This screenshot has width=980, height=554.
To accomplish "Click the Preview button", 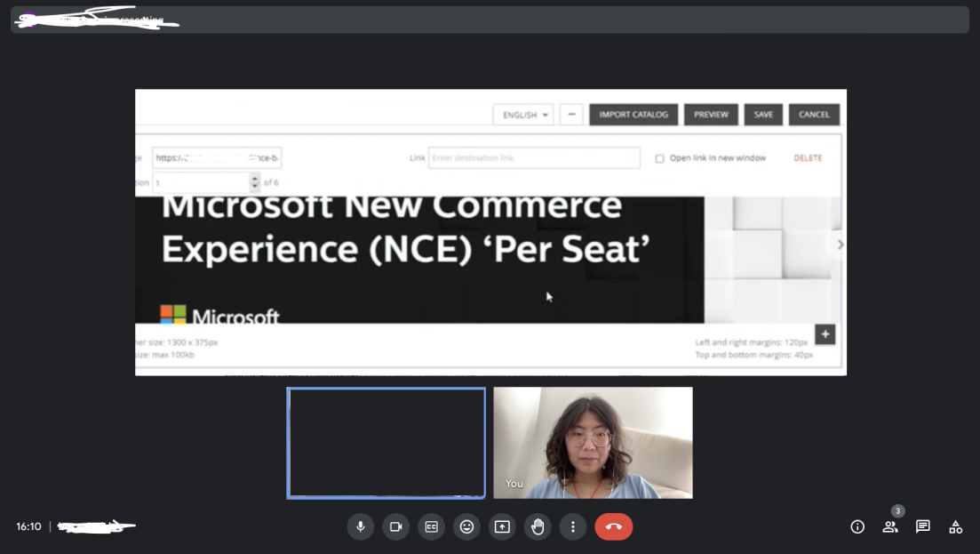I will [x=711, y=115].
